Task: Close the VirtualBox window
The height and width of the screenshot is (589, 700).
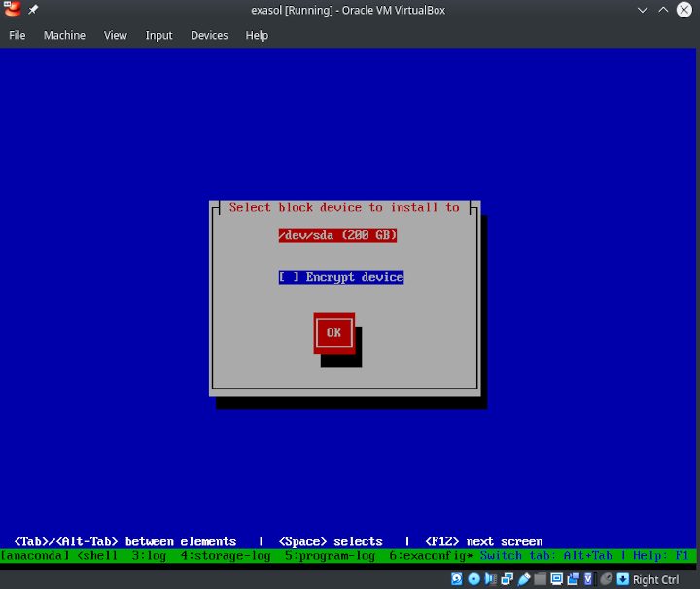Action: pyautogui.click(x=683, y=10)
